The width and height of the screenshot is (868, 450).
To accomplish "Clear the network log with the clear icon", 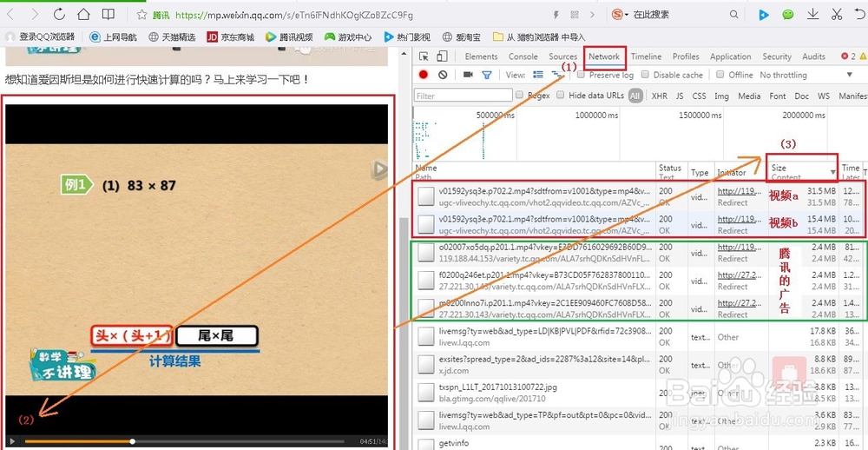I will (443, 75).
